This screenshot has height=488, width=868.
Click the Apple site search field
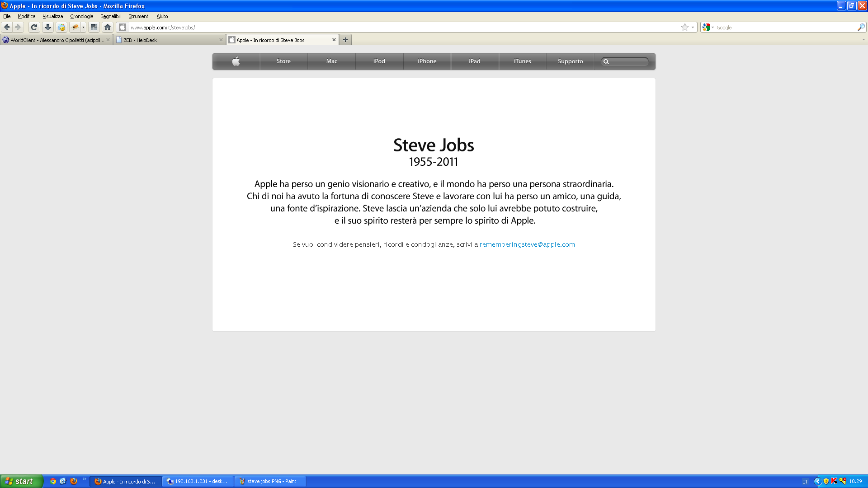[x=628, y=61]
